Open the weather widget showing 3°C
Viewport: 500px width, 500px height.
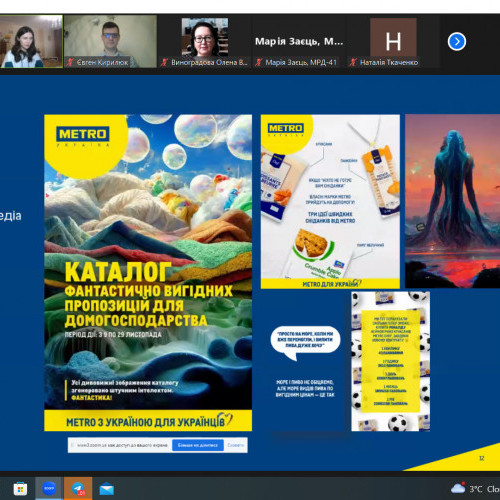[x=475, y=489]
